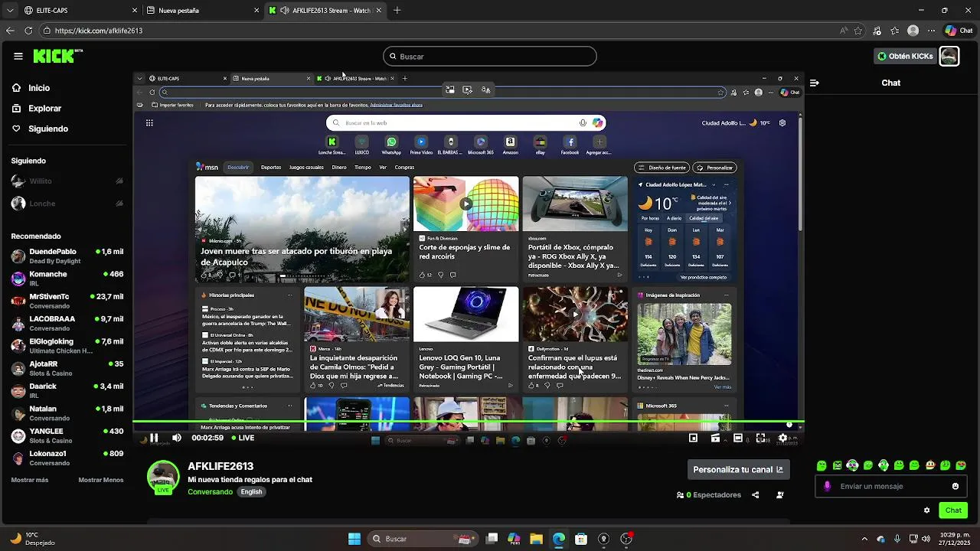Share the stream using share icon
The height and width of the screenshot is (551, 980).
point(756,495)
